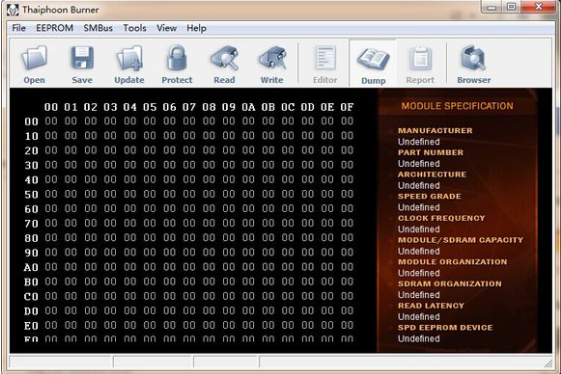This screenshot has height=374, width=561.
Task: Start reading SPD with Read icon
Action: (224, 58)
